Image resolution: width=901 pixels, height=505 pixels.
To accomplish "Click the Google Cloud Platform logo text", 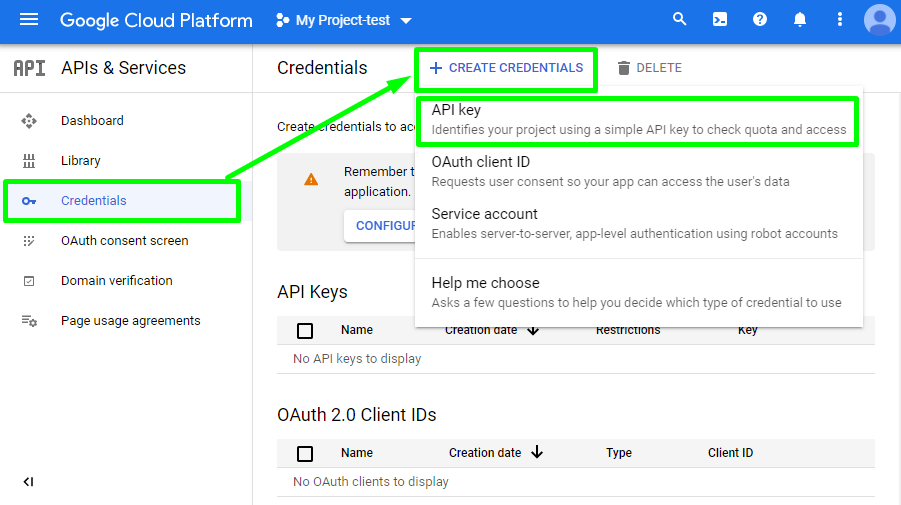I will tap(156, 21).
